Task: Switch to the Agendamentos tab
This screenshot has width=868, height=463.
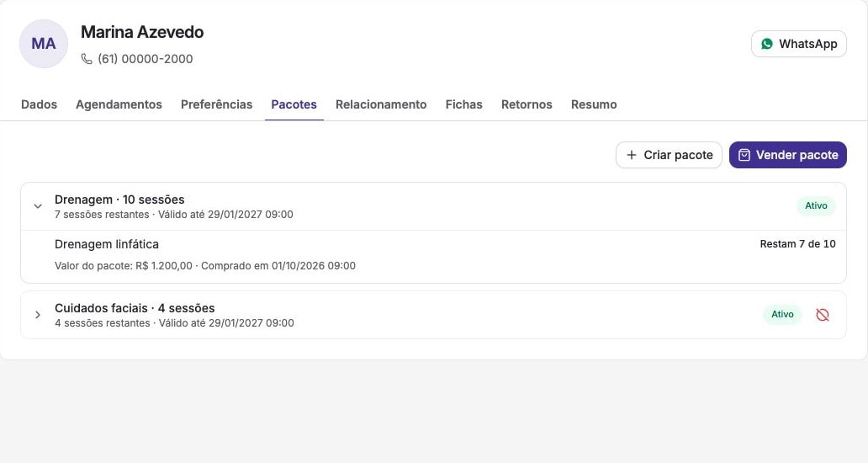Action: click(x=119, y=104)
